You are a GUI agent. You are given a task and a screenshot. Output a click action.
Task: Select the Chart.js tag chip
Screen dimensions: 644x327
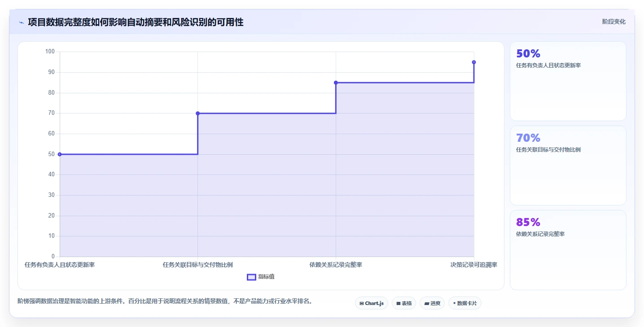point(371,303)
